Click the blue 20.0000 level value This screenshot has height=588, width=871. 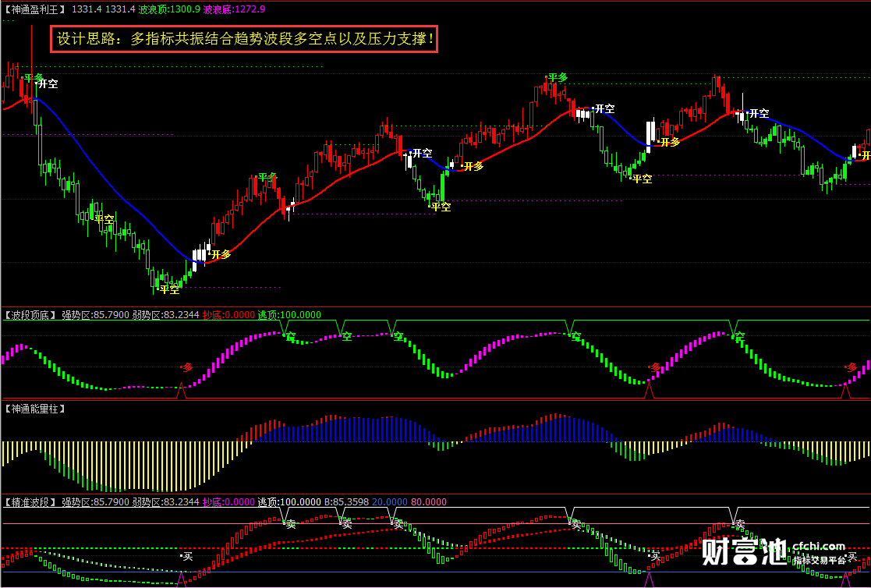(x=389, y=502)
